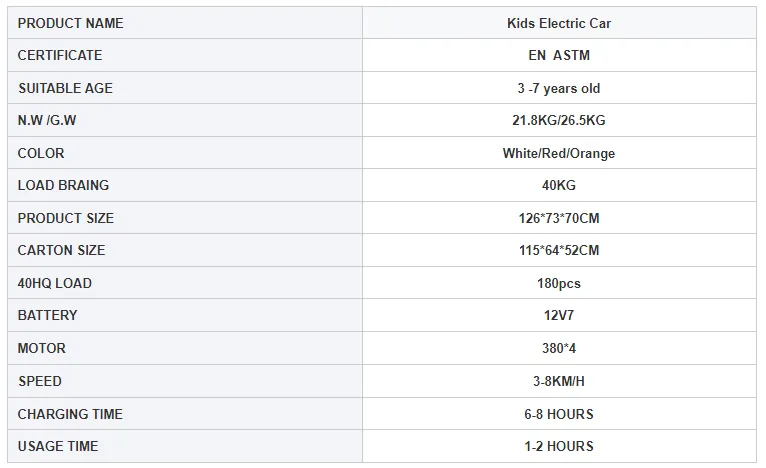Screen dimensions: 766x468
Task: Select the Kids Electric Car value
Action: pyautogui.click(x=559, y=23)
